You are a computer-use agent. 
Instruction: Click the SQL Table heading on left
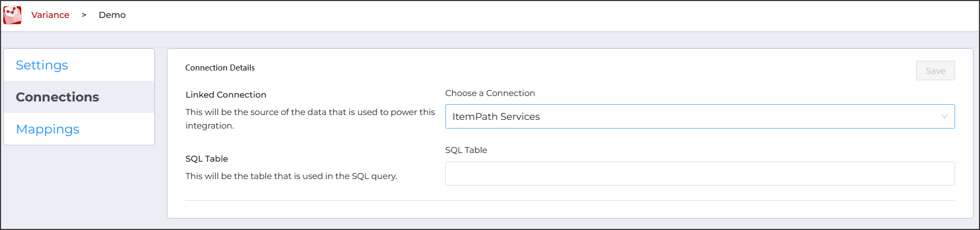[x=206, y=159]
